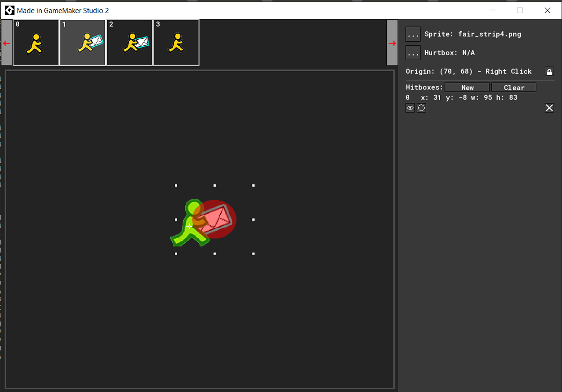This screenshot has width=562, height=392.
Task: Click the top-right handle of the hitbox
Action: 253,186
